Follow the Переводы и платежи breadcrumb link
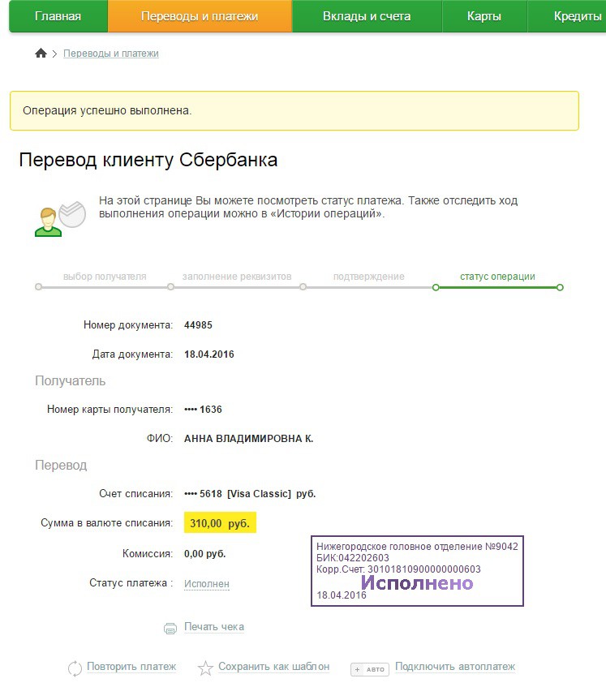This screenshot has width=606, height=700. pyautogui.click(x=111, y=53)
